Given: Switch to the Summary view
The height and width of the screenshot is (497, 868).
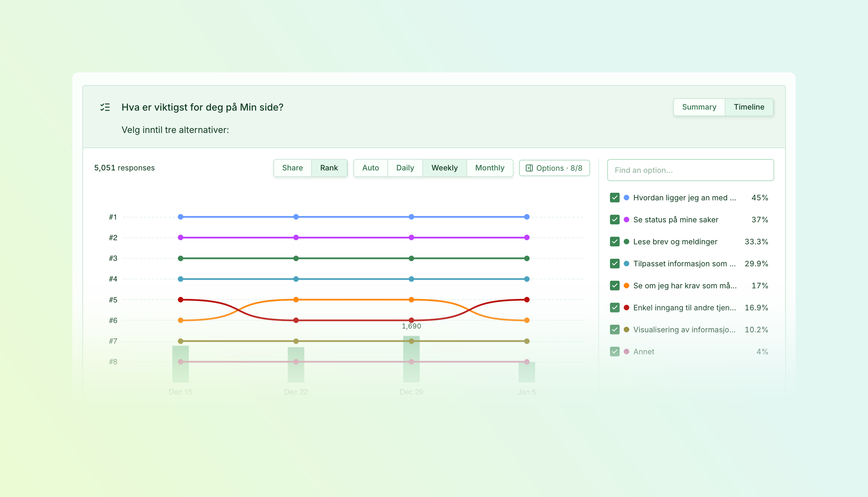Looking at the screenshot, I should click(x=699, y=107).
